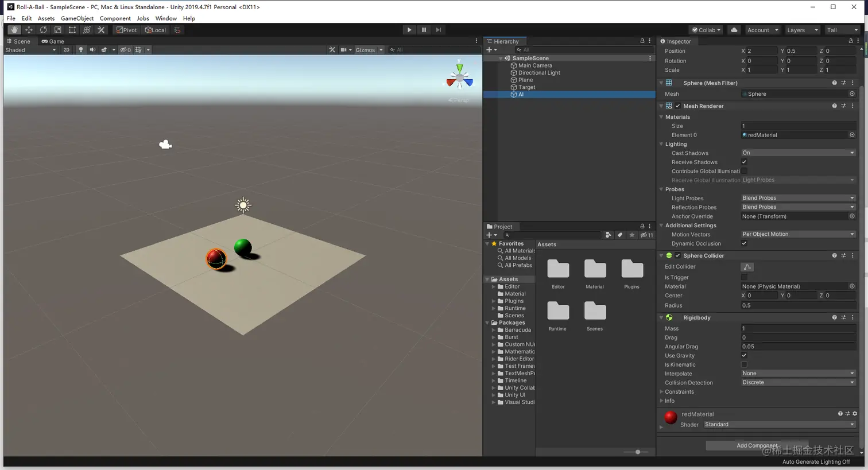The image size is (868, 470).
Task: Open the scene view component tools
Action: pyautogui.click(x=332, y=50)
